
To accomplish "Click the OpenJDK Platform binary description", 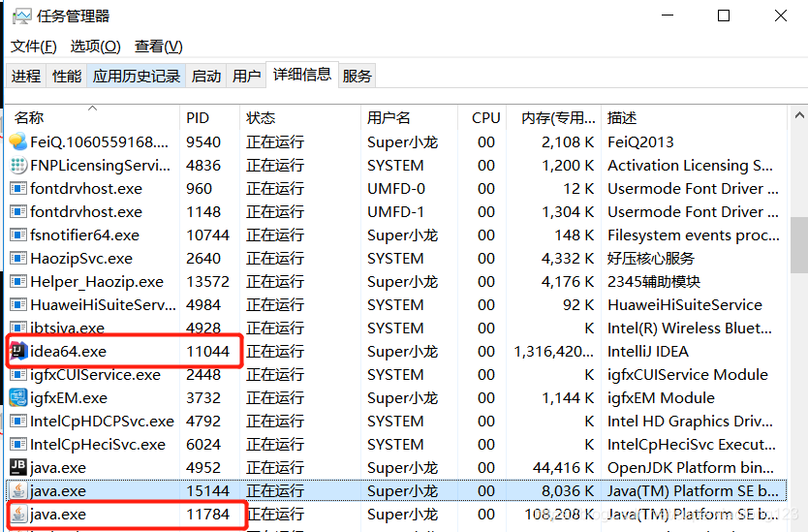I will pyautogui.click(x=691, y=468).
